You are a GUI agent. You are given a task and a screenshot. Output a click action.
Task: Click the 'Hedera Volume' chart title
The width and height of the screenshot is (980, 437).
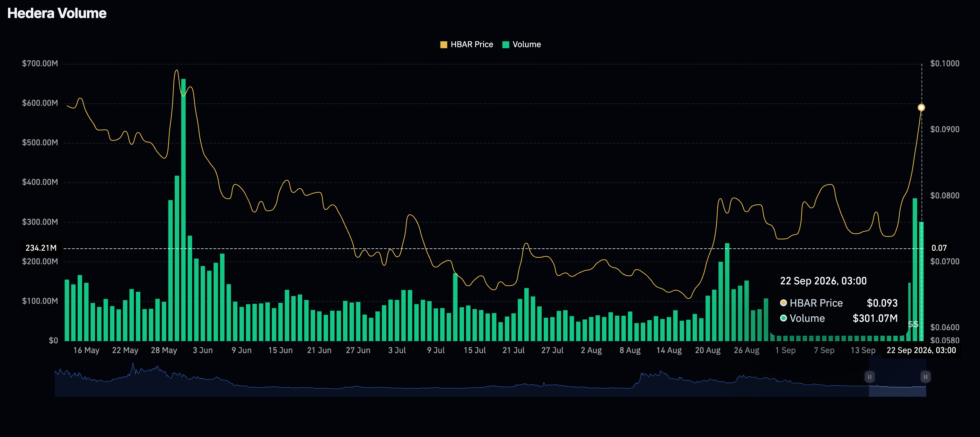coord(57,13)
